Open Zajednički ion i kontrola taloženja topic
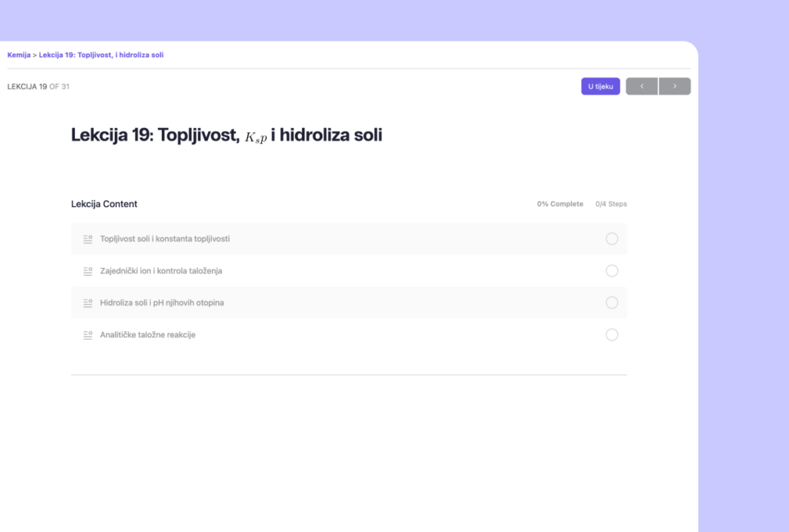Image resolution: width=789 pixels, height=532 pixels. pos(161,271)
